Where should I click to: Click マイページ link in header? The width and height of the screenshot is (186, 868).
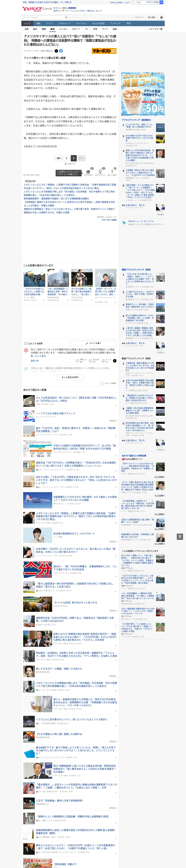pyautogui.click(x=139, y=17)
